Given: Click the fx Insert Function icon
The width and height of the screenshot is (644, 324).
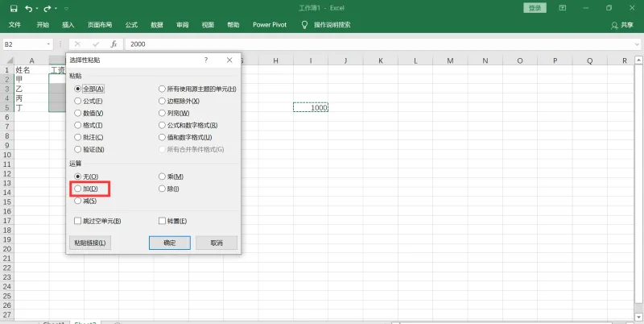Looking at the screenshot, I should (114, 44).
